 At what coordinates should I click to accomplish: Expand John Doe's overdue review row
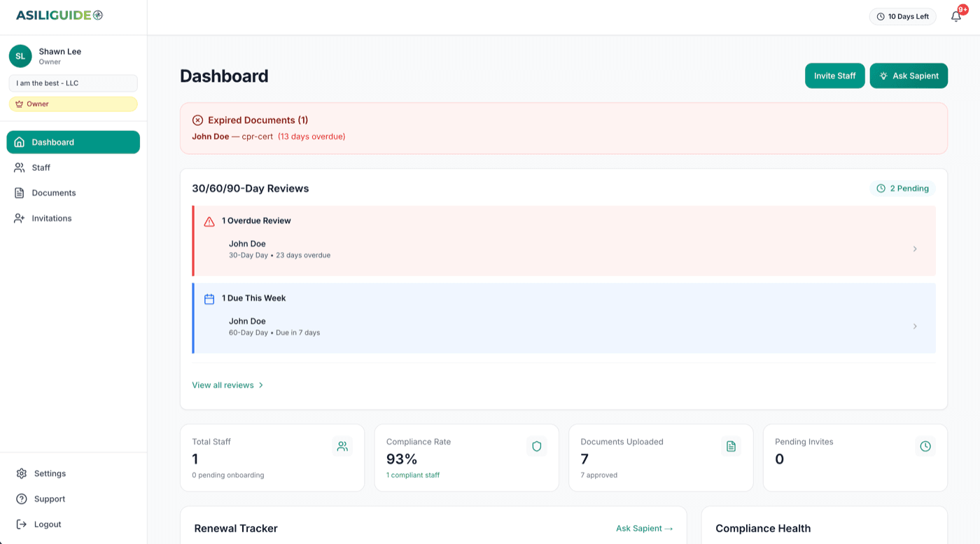[915, 249]
